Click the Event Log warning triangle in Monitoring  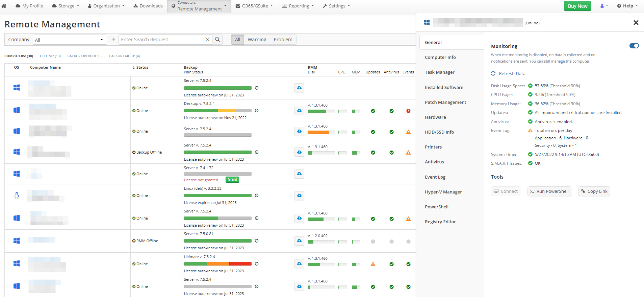coord(530,131)
